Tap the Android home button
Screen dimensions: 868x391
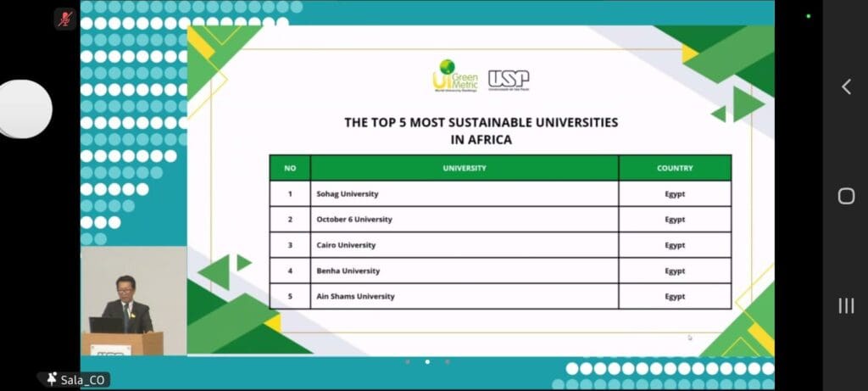[846, 196]
